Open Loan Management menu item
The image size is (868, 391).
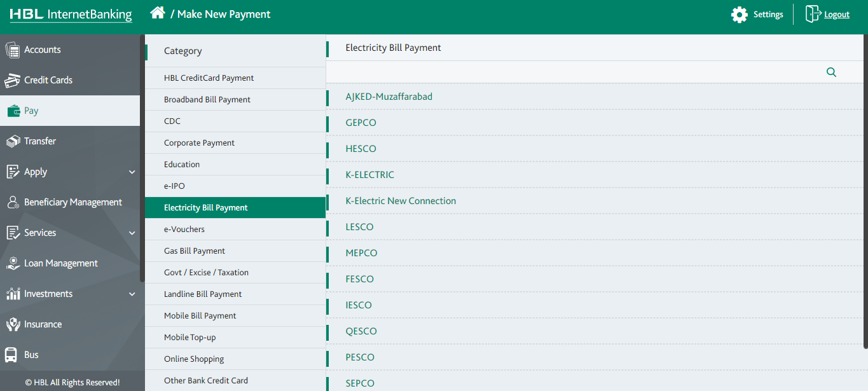(61, 263)
